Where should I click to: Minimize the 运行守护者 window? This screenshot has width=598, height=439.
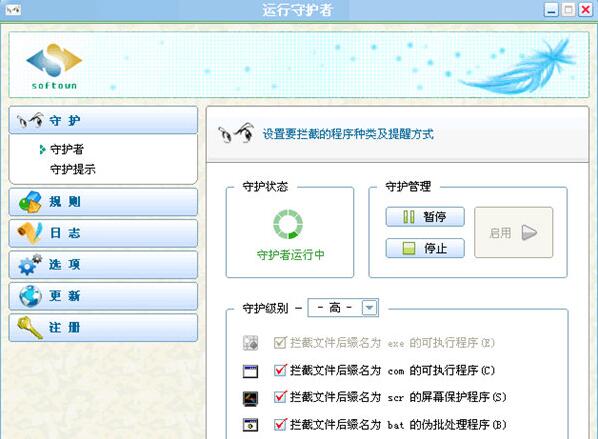[x=551, y=10]
